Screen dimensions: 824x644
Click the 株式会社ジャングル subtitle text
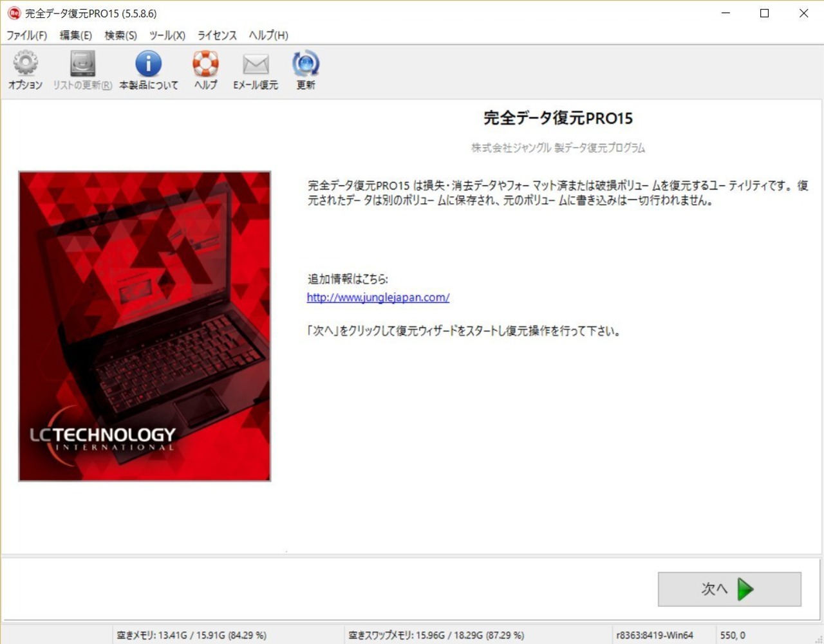[x=558, y=148]
